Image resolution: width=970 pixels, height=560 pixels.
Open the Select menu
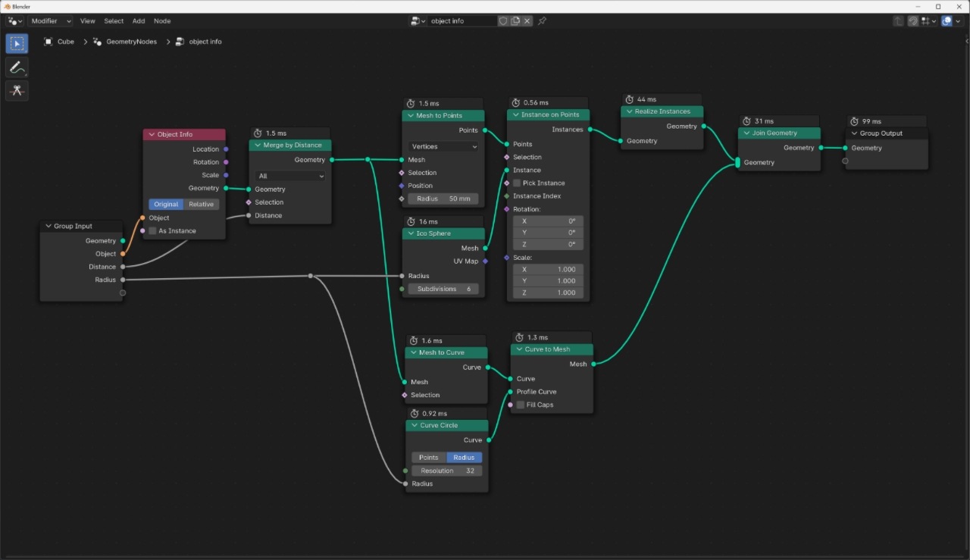pyautogui.click(x=114, y=21)
